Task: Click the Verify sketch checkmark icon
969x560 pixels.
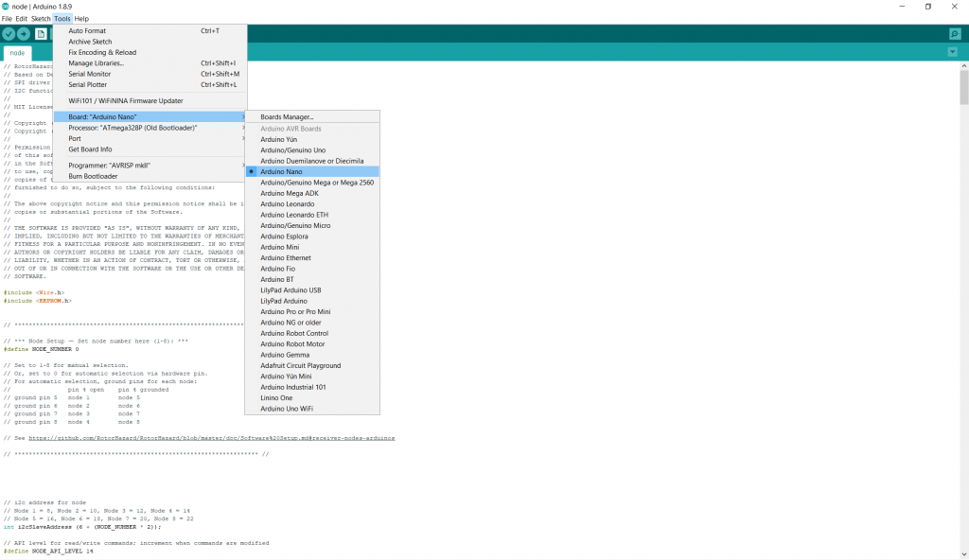Action: tap(9, 34)
